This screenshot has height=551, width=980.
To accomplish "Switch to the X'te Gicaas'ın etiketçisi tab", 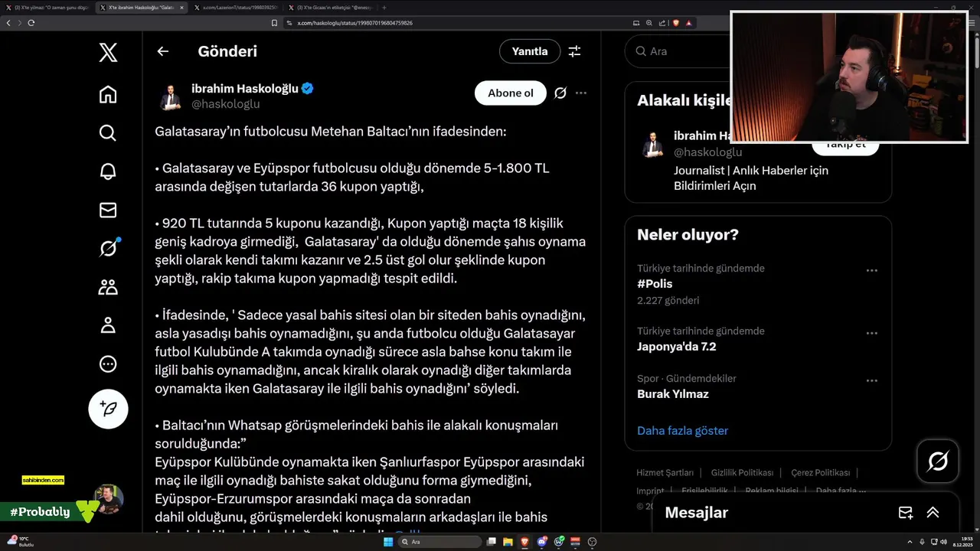I will click(x=330, y=8).
